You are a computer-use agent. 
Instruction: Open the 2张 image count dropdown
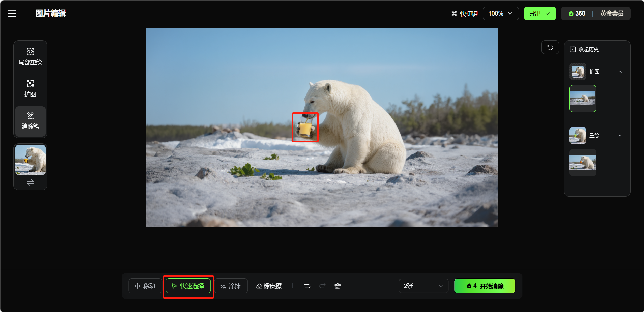[x=423, y=286]
